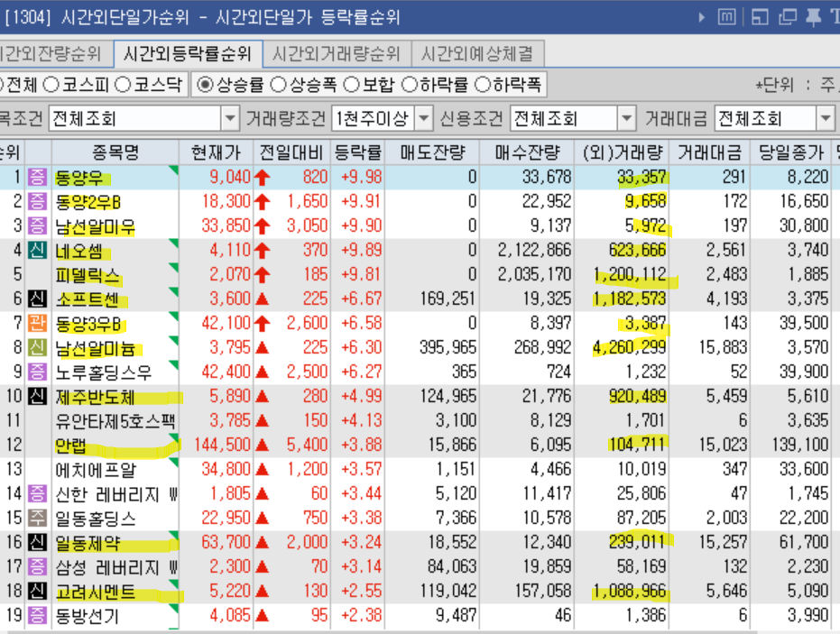Viewport: 840px width, 634px height.
Task: Click the 신 badge beside 일동제약
Action: click(x=37, y=542)
